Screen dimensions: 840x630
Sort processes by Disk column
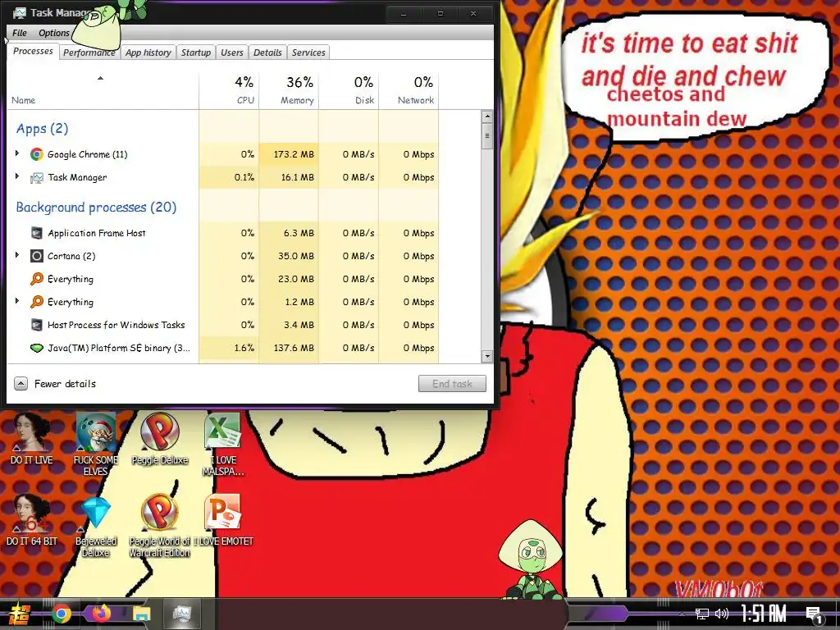pyautogui.click(x=349, y=90)
